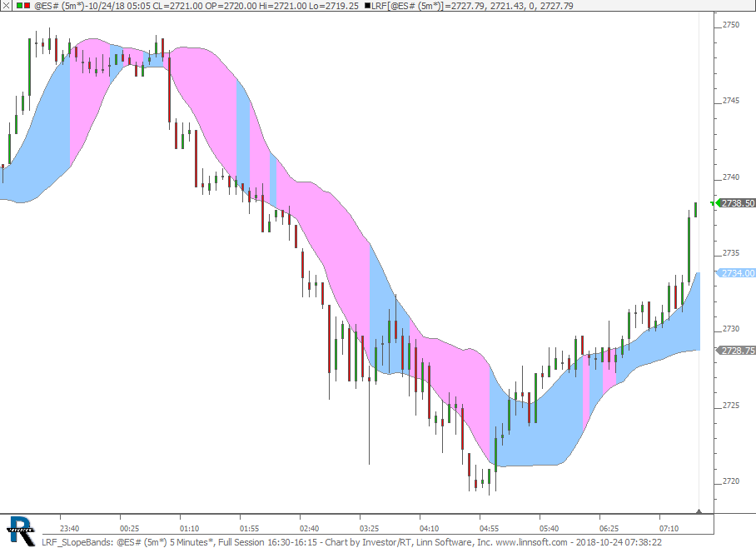
Task: Click the 05:40 time axis label
Action: [549, 528]
